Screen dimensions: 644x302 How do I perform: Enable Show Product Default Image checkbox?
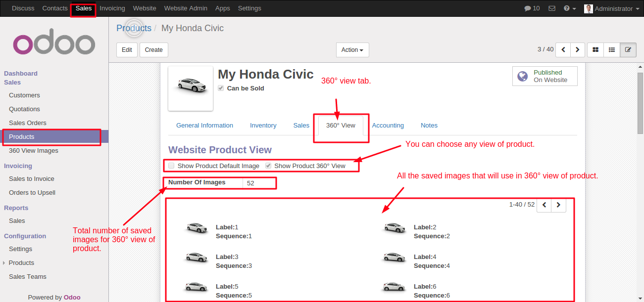coord(171,166)
